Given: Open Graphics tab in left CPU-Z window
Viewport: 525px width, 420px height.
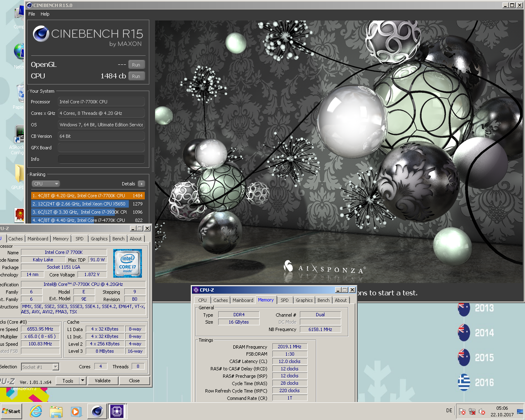Looking at the screenshot, I should (x=99, y=239).
